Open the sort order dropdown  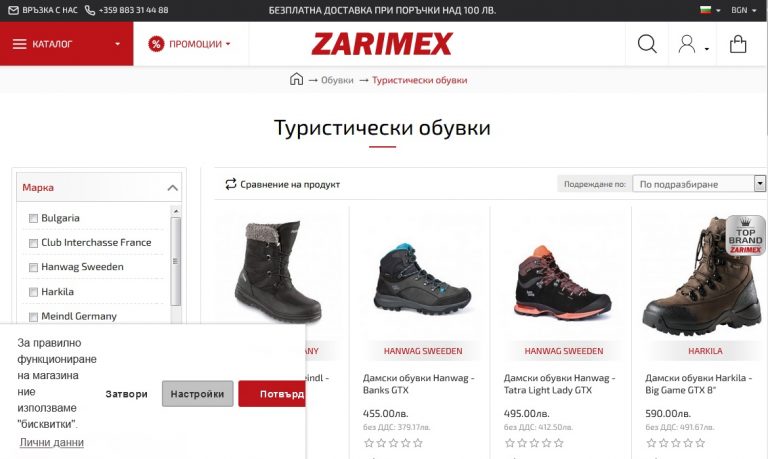[x=698, y=184]
